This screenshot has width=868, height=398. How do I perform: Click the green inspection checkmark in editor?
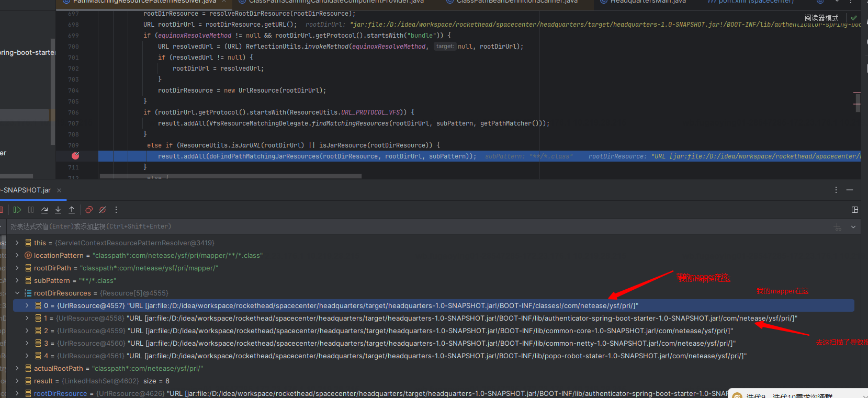(854, 18)
